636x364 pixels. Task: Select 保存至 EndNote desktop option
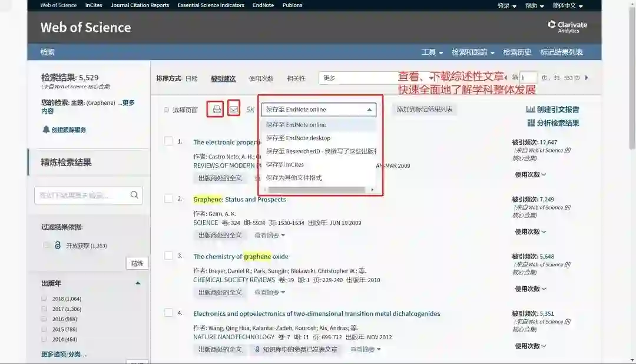(x=319, y=138)
